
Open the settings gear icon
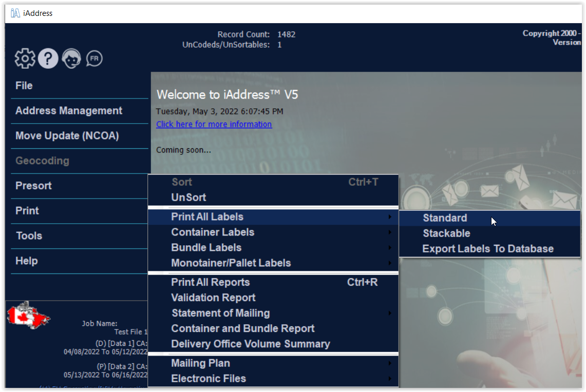[x=25, y=58]
